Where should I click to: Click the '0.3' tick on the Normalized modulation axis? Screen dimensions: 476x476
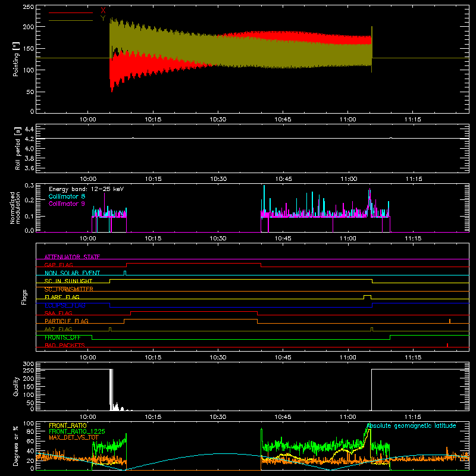(x=29, y=185)
